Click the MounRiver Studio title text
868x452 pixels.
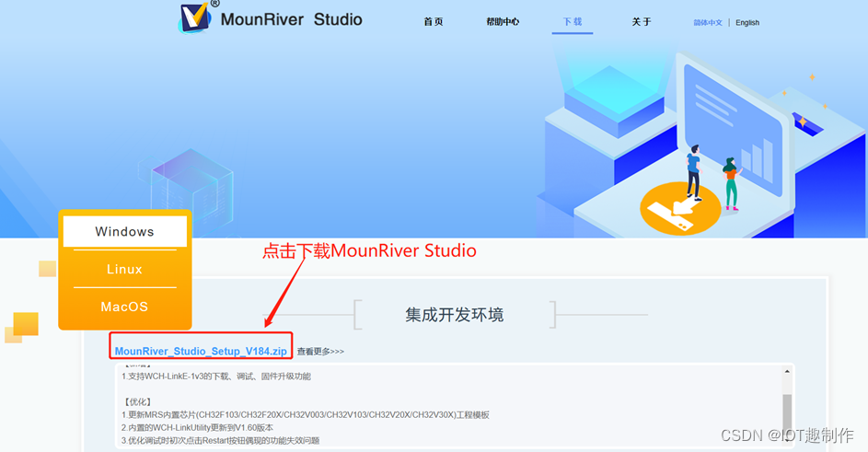click(291, 19)
